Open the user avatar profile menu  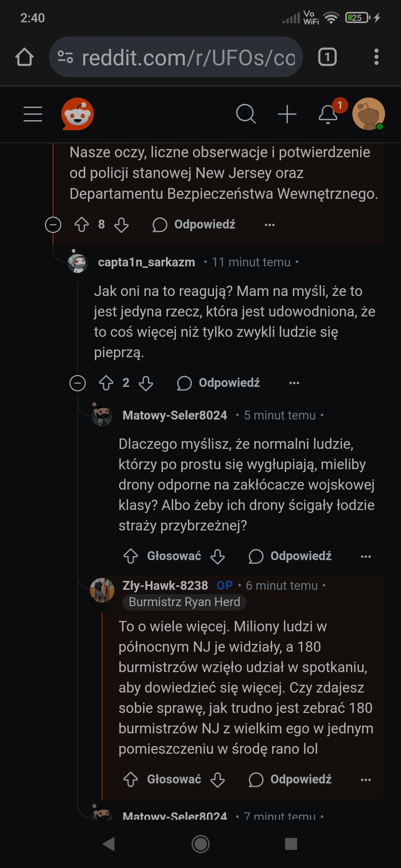368,114
